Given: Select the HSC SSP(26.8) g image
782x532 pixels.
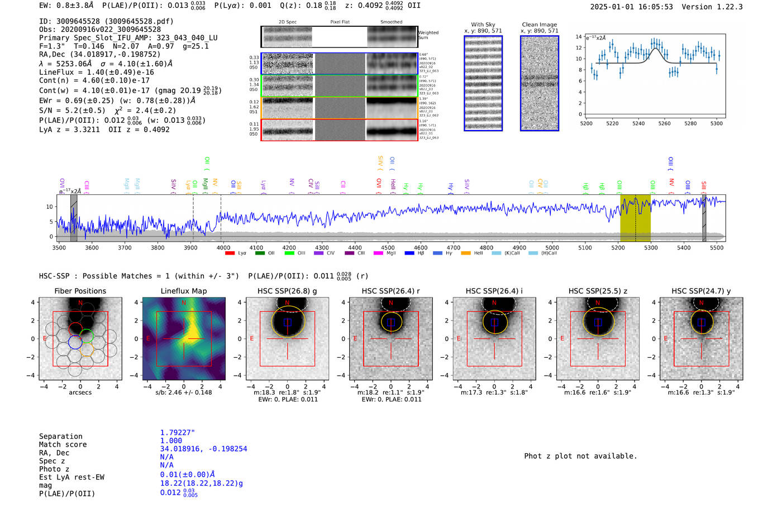Looking at the screenshot, I should [x=288, y=338].
